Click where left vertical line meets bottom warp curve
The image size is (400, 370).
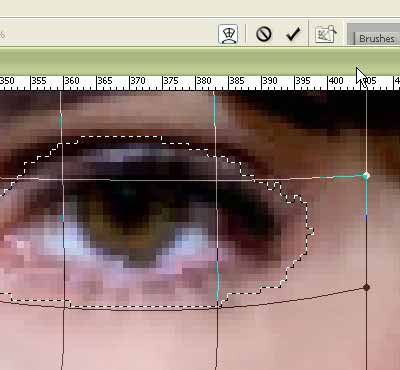pos(64,307)
